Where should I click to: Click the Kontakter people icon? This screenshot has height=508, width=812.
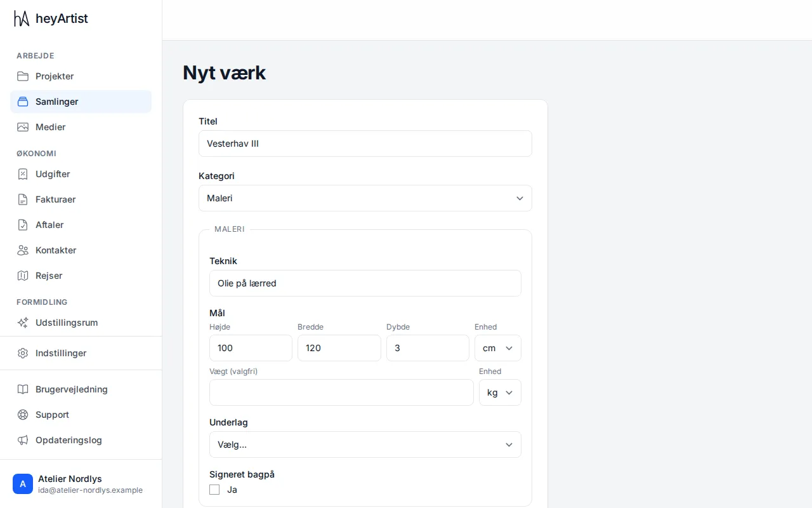pos(23,250)
